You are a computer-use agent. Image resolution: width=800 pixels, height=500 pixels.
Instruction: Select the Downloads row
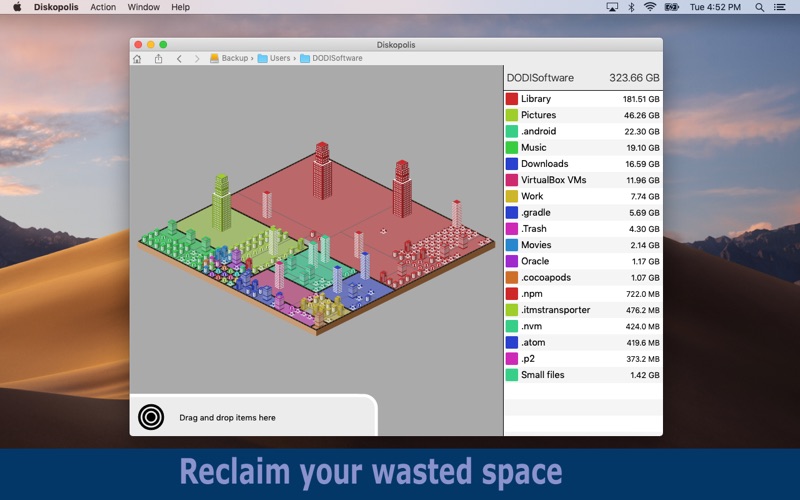click(x=583, y=164)
